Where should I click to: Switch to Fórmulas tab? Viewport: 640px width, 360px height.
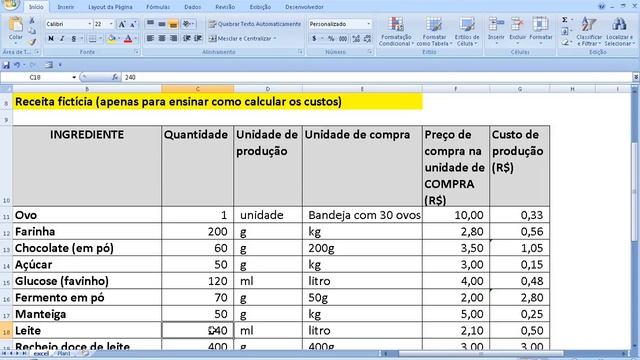(158, 7)
